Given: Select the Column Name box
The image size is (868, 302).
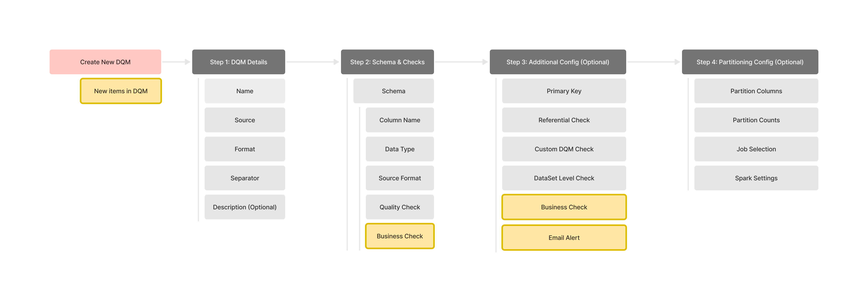Looking at the screenshot, I should (400, 120).
